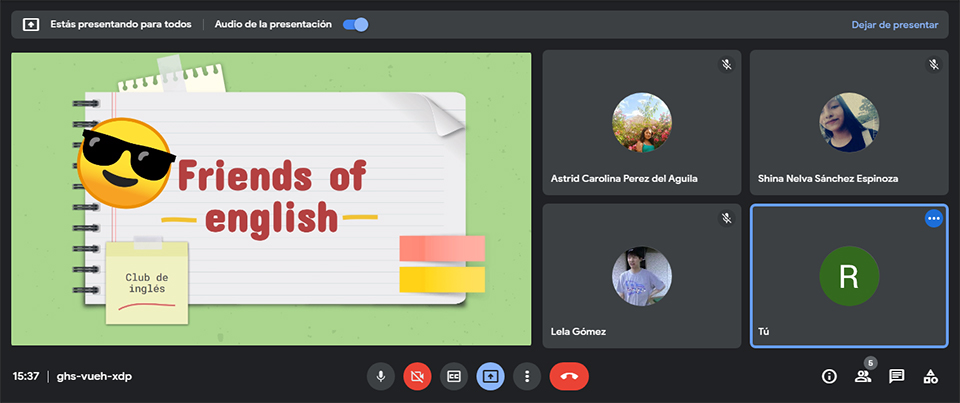The width and height of the screenshot is (960, 403).
Task: Enable closed captions
Action: [x=454, y=376]
